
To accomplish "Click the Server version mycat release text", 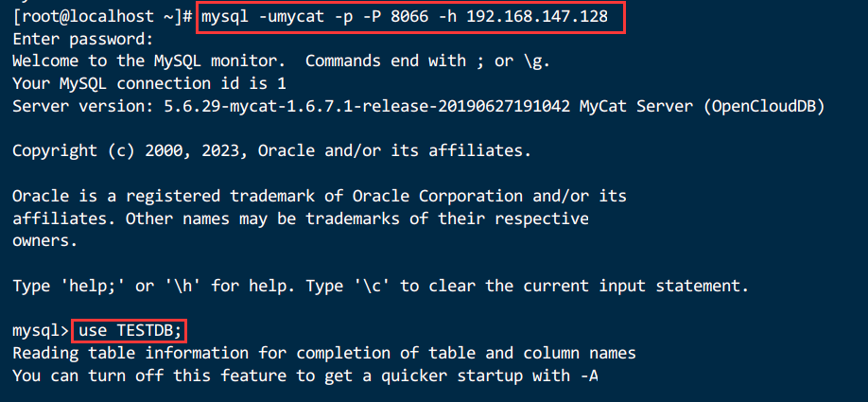I will (290, 106).
